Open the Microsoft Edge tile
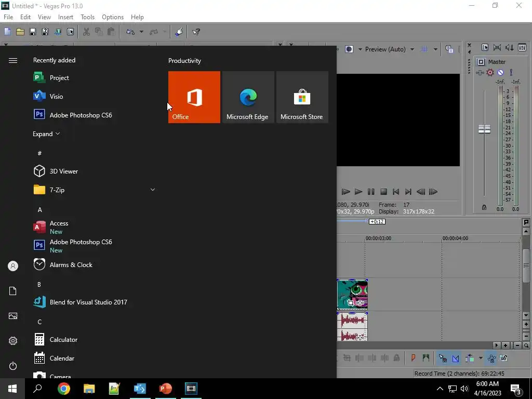This screenshot has height=399, width=532. (248, 97)
